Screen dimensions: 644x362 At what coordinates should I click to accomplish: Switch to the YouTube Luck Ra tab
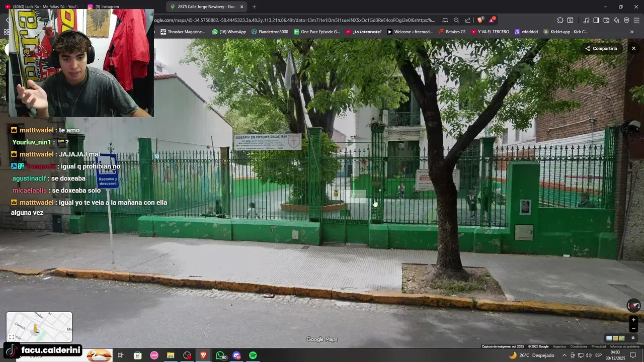click(41, 7)
